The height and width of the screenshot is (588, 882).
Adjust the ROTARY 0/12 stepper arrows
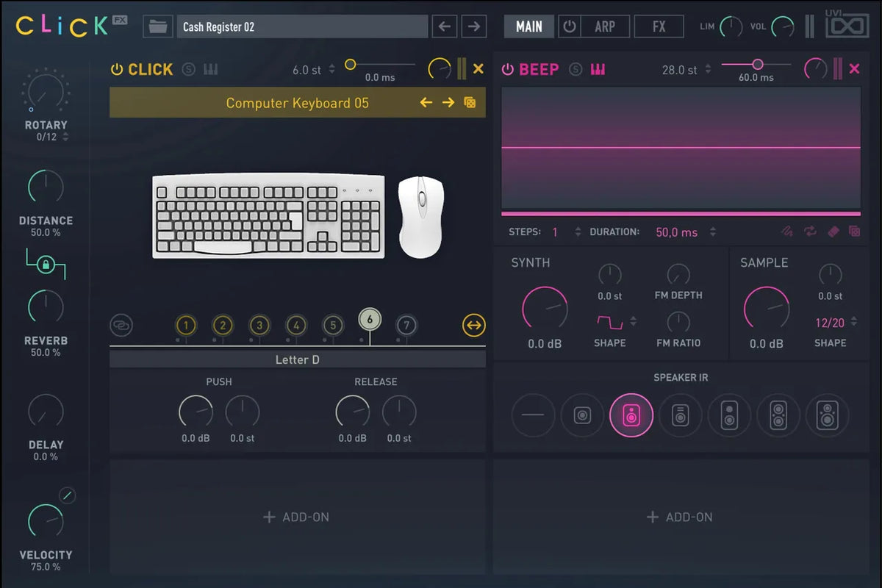pyautogui.click(x=66, y=137)
